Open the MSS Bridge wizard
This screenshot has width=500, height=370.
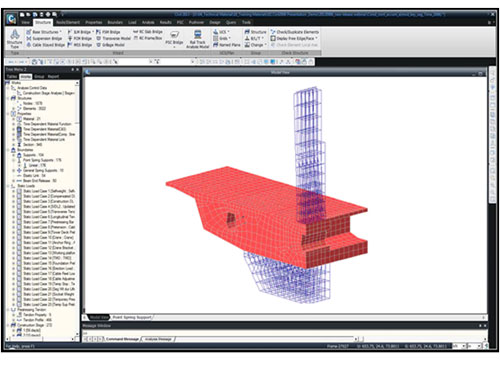80,45
